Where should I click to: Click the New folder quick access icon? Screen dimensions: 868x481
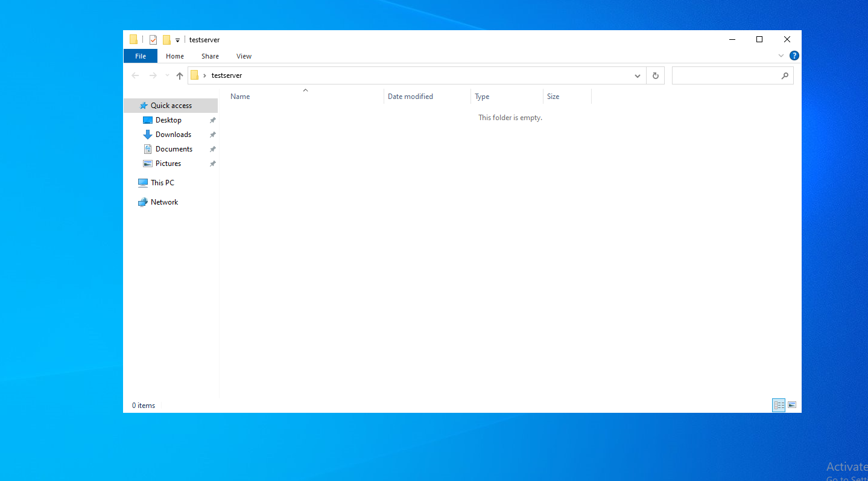[166, 40]
